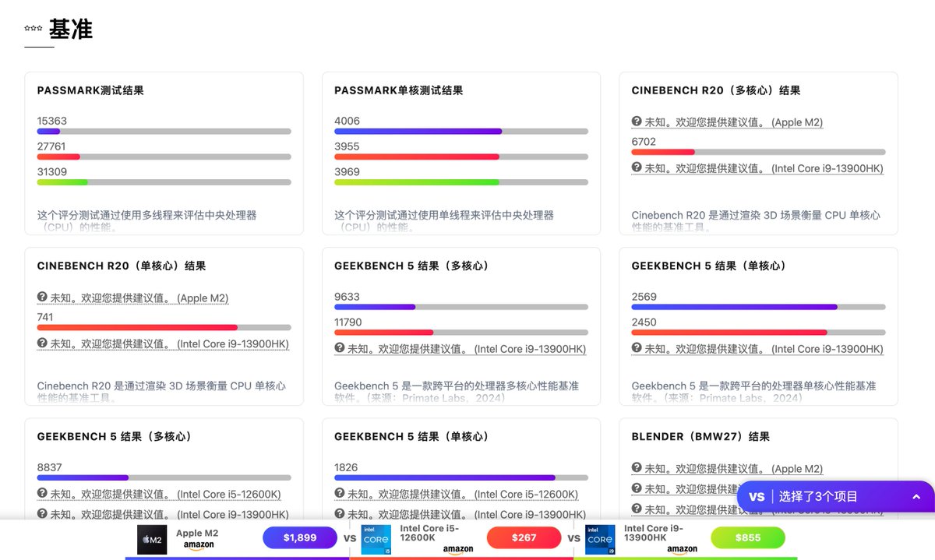This screenshot has width=935, height=560.
Task: Click the $1,899 Apple M2 price button
Action: pyautogui.click(x=300, y=537)
